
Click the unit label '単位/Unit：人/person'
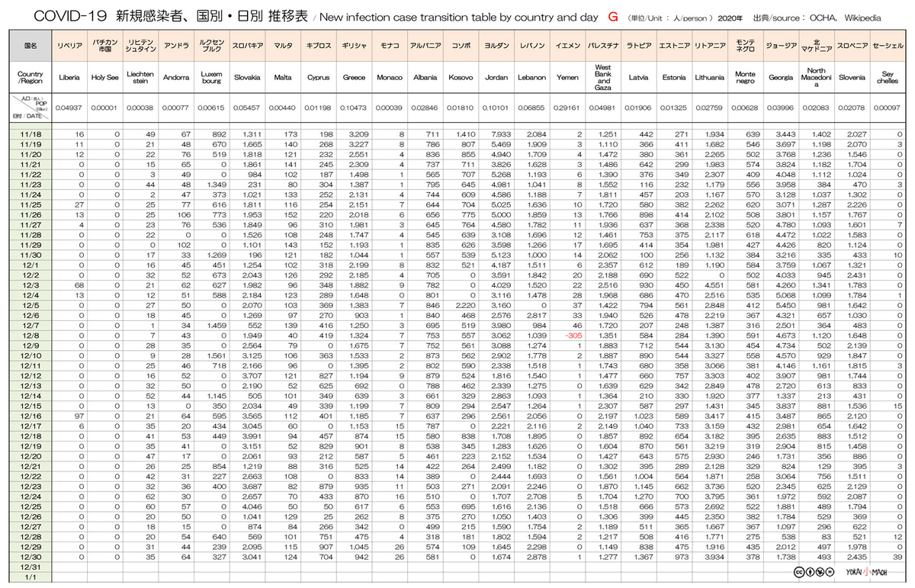pyautogui.click(x=670, y=17)
